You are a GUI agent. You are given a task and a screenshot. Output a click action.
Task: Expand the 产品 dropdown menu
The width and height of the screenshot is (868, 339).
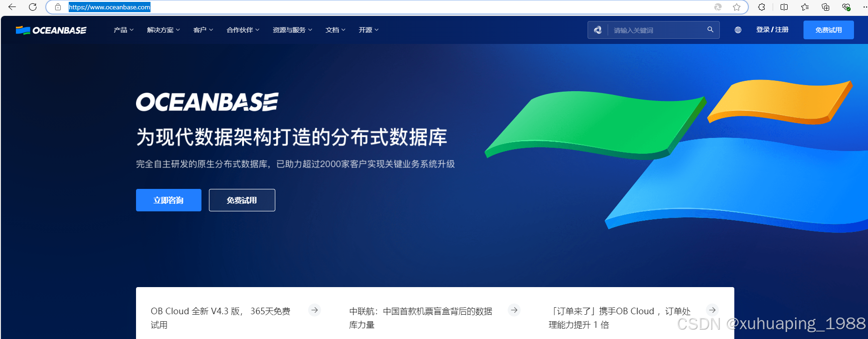click(124, 30)
